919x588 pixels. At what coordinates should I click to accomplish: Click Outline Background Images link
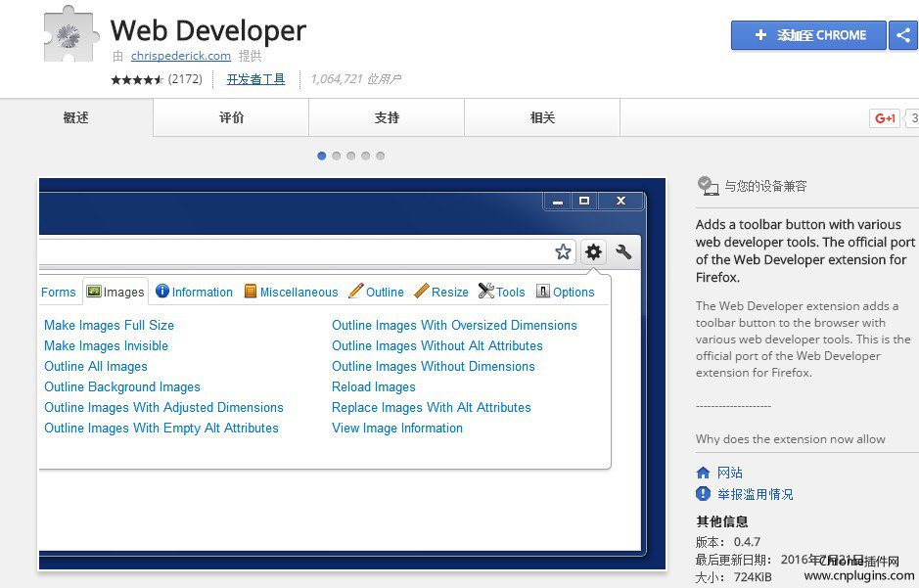(x=122, y=386)
